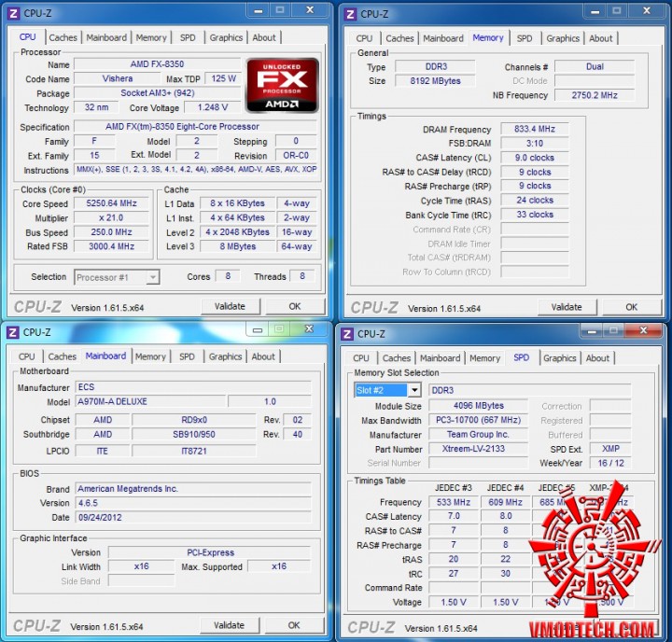672x642 pixels.
Task: Click the CPU-Z logo icon in the SPD window title bar
Action: 347,334
